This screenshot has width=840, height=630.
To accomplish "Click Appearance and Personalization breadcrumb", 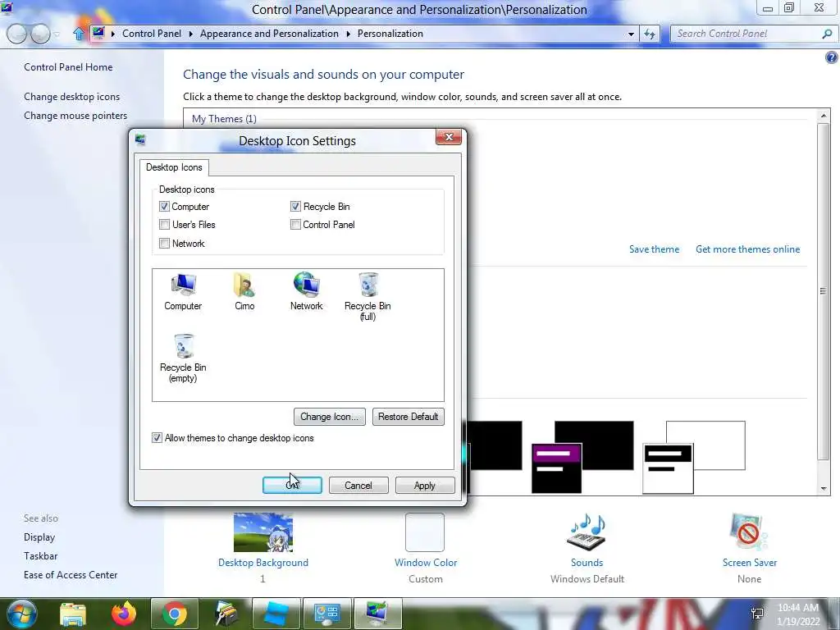I will [269, 34].
